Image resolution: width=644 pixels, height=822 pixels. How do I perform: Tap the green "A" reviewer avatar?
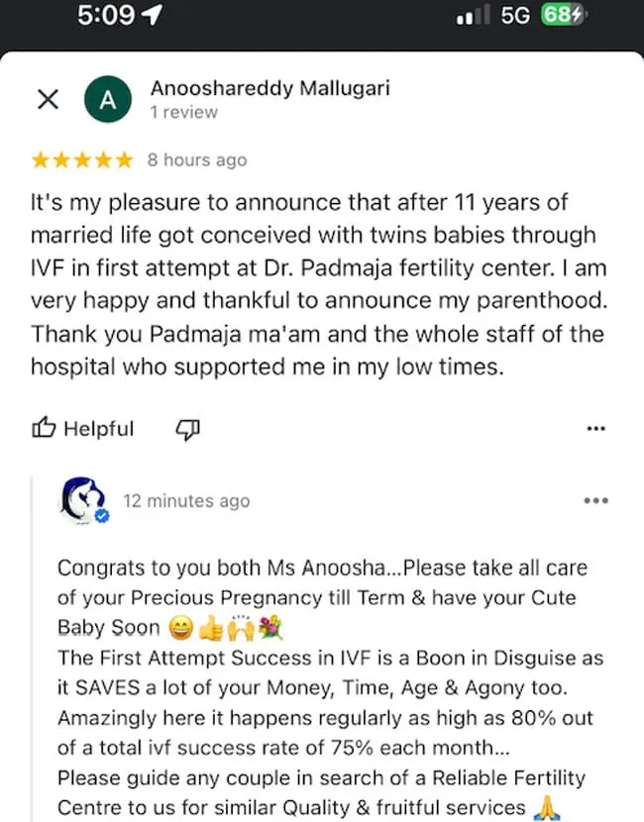coord(110,99)
